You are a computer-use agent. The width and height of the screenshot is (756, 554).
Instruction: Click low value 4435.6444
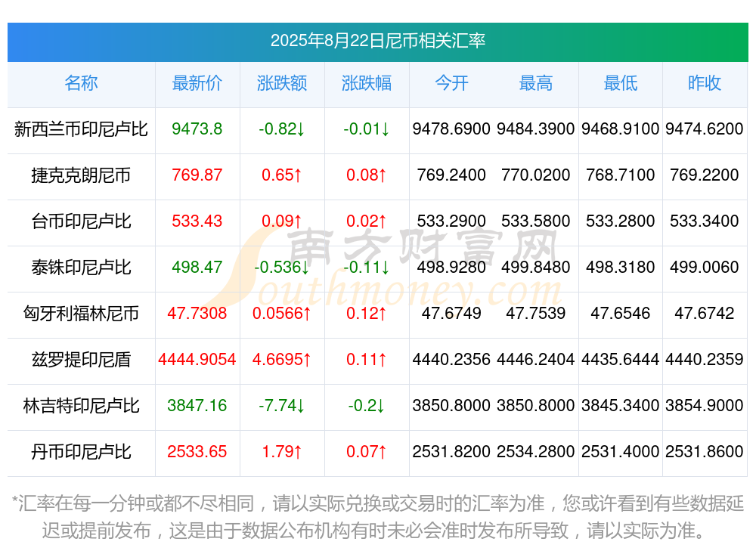621,359
